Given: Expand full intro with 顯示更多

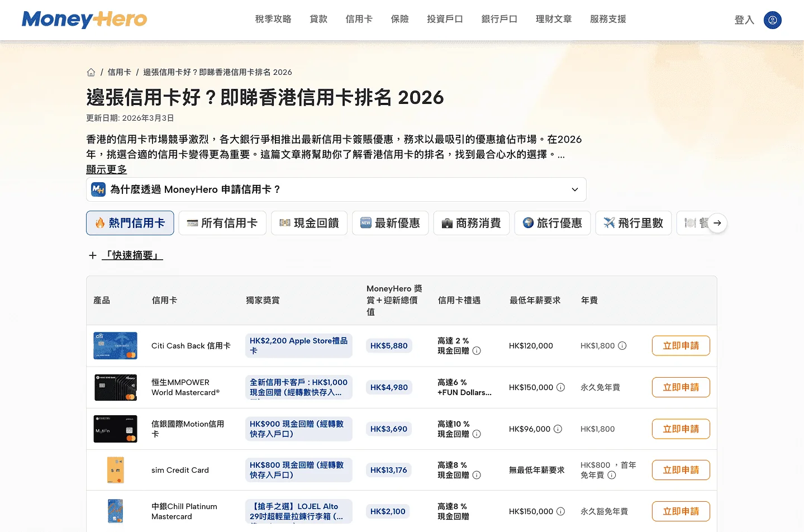Looking at the screenshot, I should pyautogui.click(x=107, y=169).
